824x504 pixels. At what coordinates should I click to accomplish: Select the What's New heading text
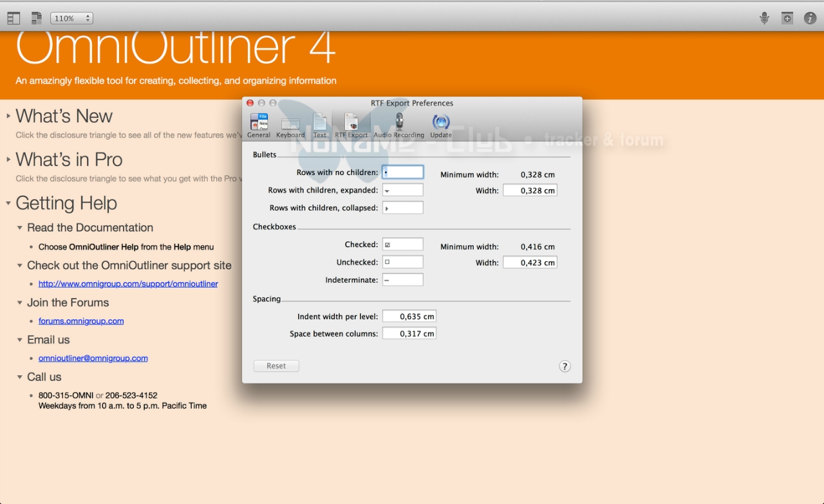pyautogui.click(x=64, y=117)
